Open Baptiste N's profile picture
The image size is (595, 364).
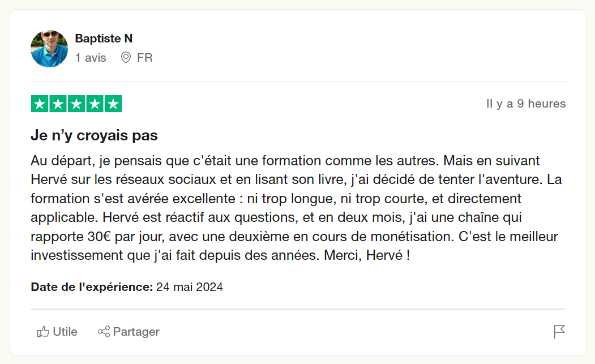pos(49,49)
